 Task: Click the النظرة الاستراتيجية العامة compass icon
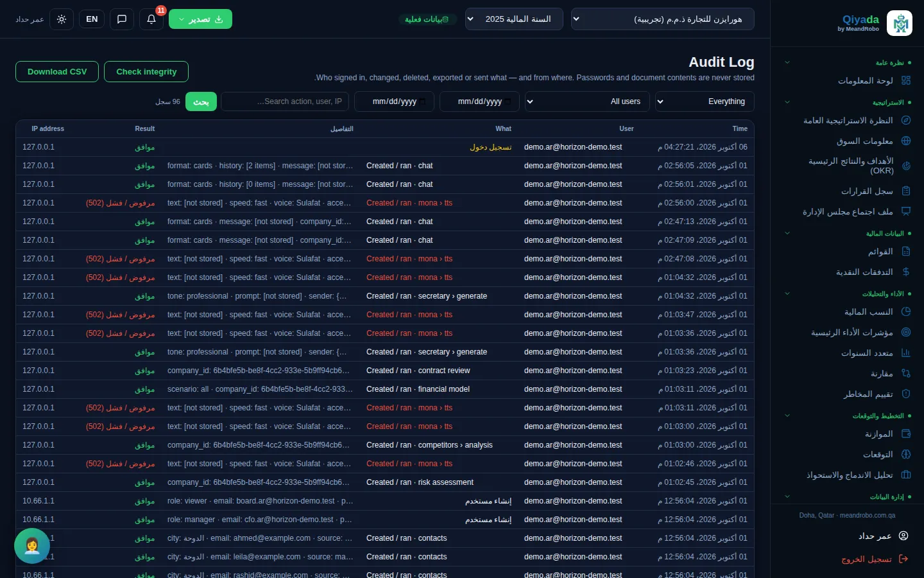coord(906,120)
